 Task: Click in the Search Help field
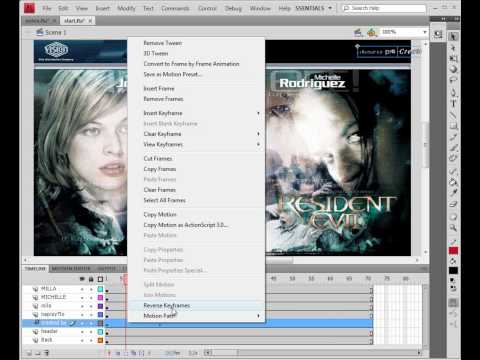click(x=384, y=8)
